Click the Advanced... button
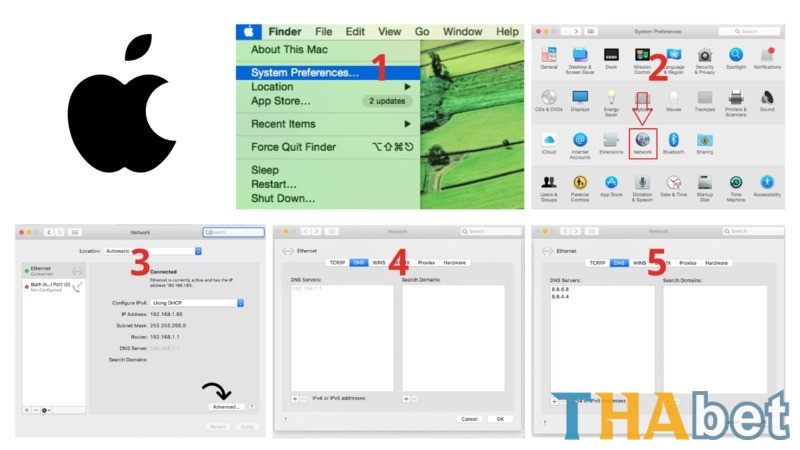 tap(227, 407)
